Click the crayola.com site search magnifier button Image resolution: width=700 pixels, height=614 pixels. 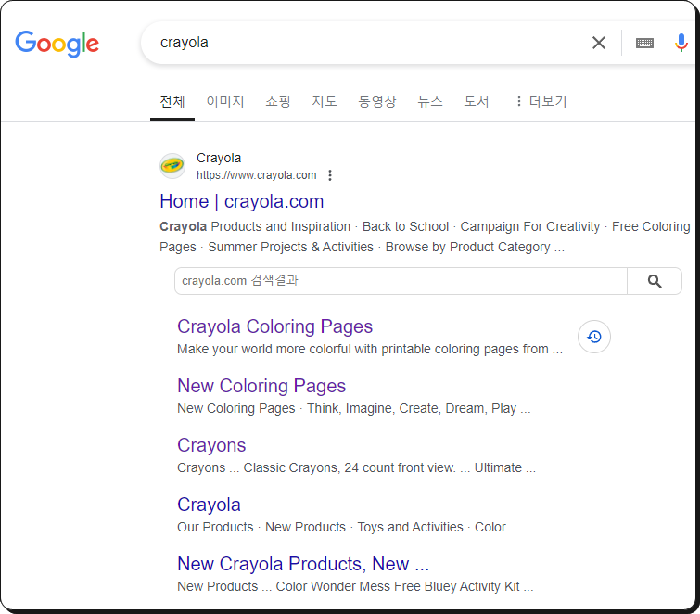(x=655, y=281)
